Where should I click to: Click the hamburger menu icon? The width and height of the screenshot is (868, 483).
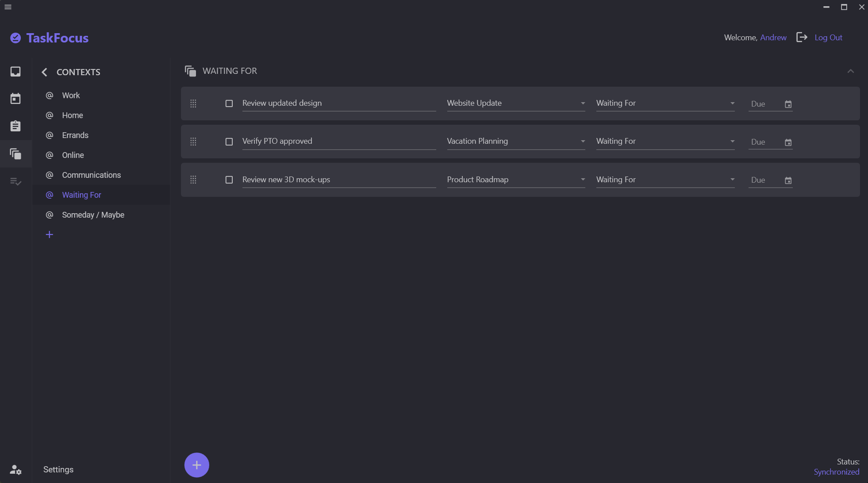coord(8,7)
